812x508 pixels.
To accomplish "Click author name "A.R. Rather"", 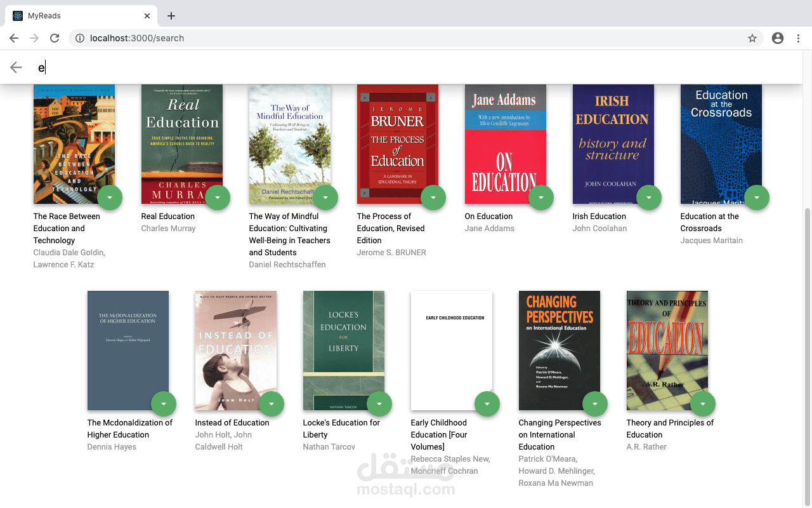I will click(646, 447).
